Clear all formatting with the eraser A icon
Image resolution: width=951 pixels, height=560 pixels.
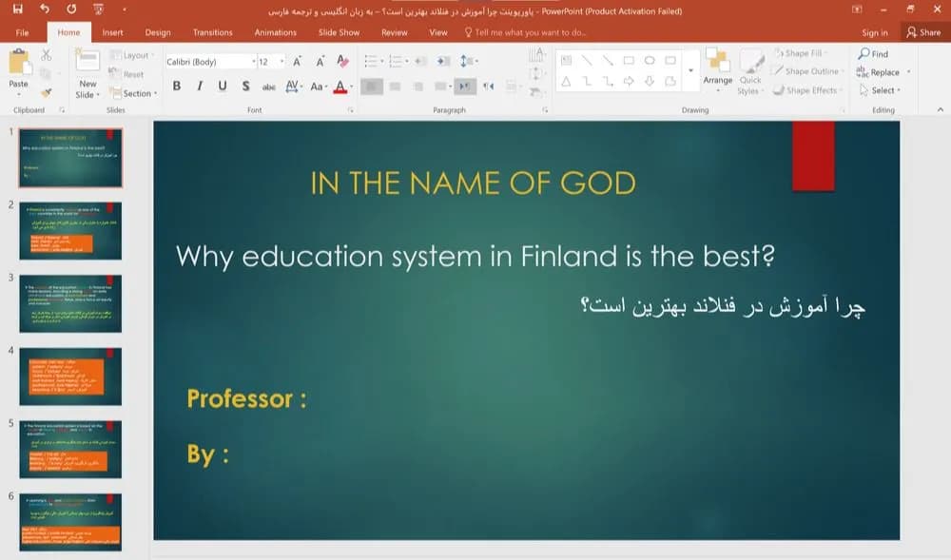click(x=342, y=61)
